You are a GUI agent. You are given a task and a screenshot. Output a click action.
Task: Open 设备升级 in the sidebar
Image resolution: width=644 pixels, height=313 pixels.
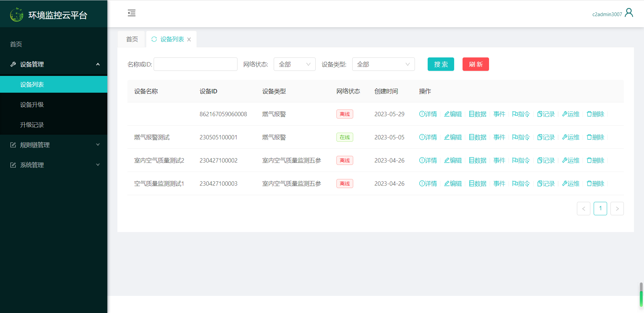[54, 104]
